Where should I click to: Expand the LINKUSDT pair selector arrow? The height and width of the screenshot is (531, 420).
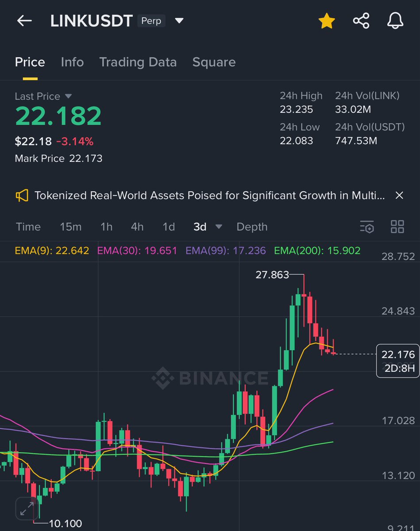(179, 21)
